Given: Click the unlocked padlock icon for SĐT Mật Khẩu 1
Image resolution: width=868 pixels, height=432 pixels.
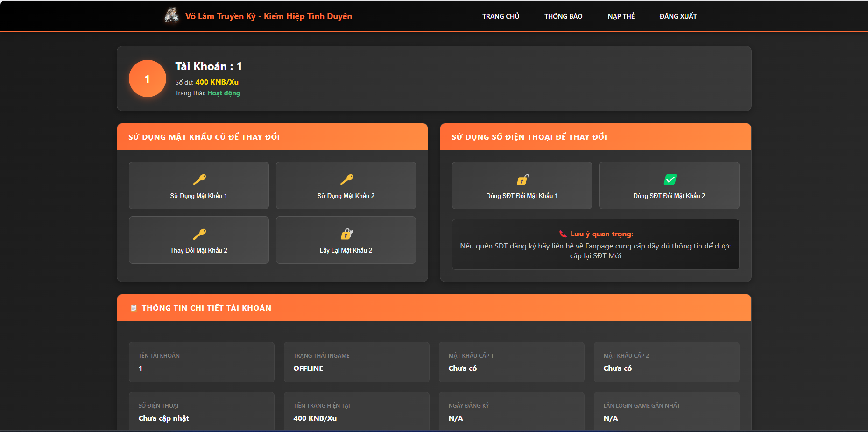Looking at the screenshot, I should click(x=522, y=180).
